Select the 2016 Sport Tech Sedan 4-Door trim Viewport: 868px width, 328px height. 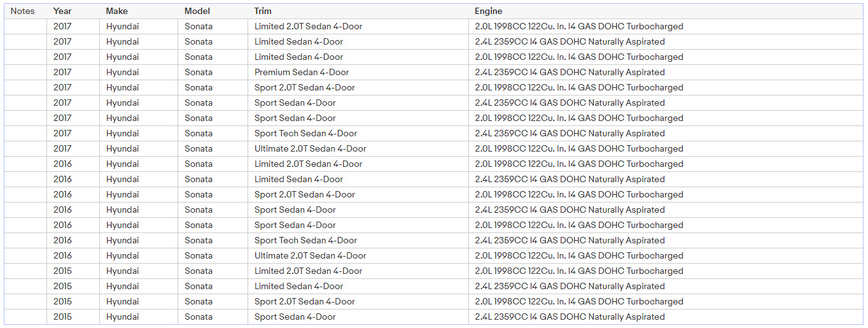(x=306, y=240)
